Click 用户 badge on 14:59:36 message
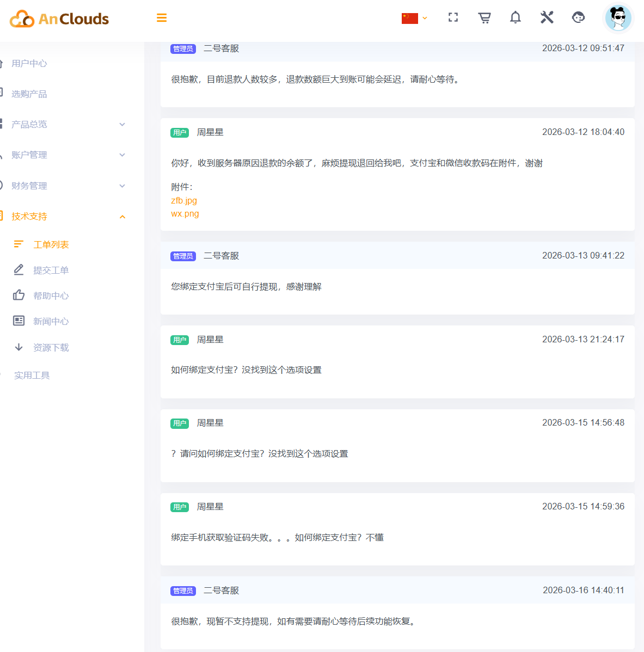 (180, 507)
